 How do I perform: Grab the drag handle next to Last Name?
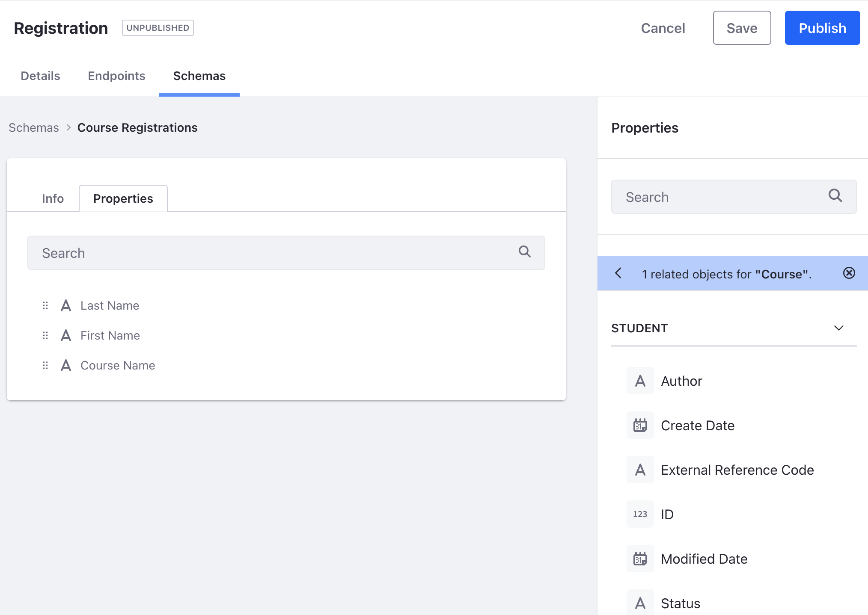(x=45, y=305)
